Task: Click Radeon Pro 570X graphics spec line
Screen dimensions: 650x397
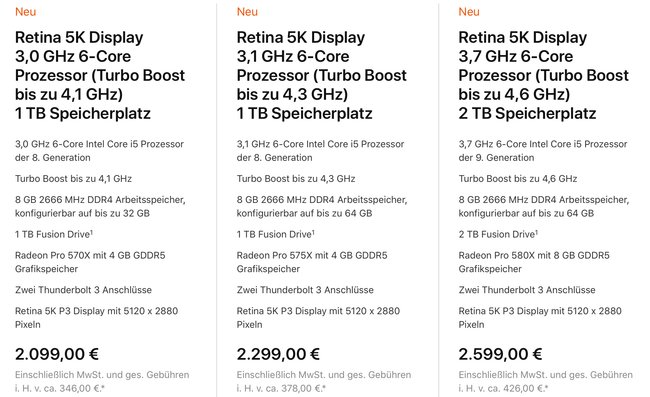Action: click(90, 262)
